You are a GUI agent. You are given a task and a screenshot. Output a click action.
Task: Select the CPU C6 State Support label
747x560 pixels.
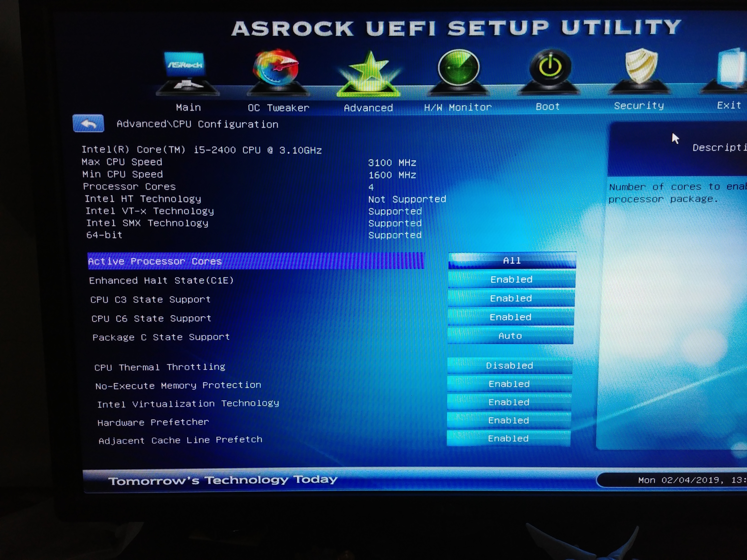(151, 319)
